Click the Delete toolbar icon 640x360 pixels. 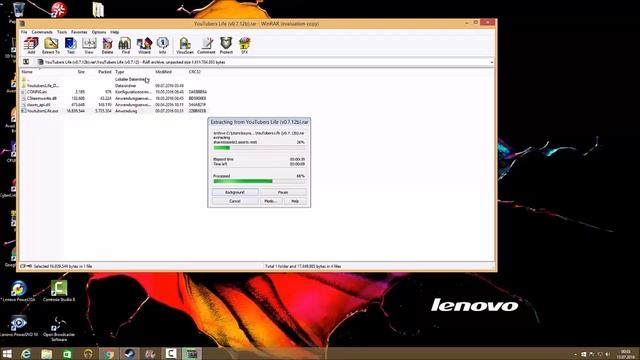[107, 45]
